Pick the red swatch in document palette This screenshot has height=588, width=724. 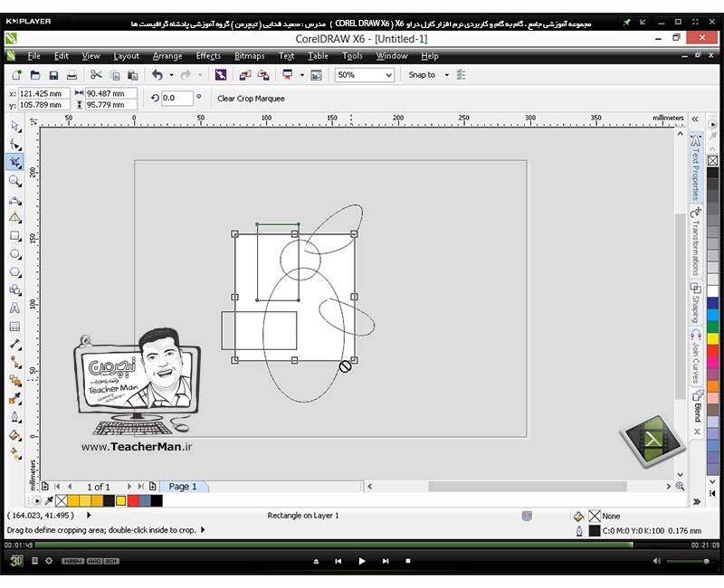[x=133, y=500]
